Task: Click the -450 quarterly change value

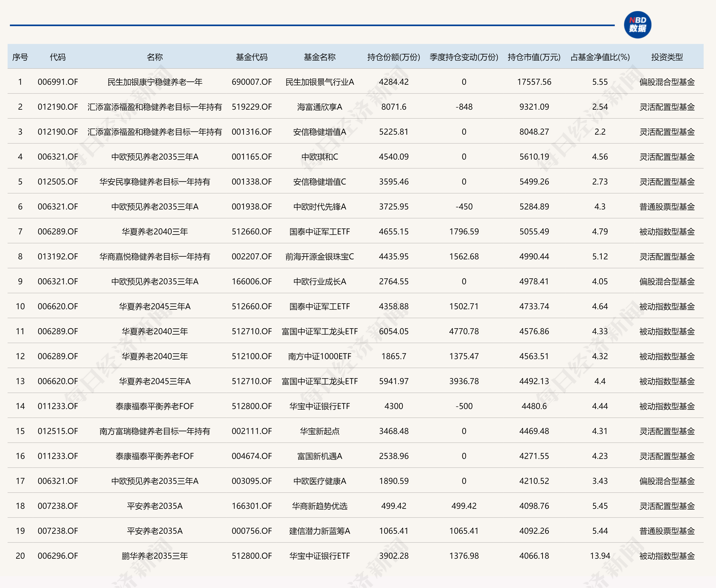Action: pos(464,207)
